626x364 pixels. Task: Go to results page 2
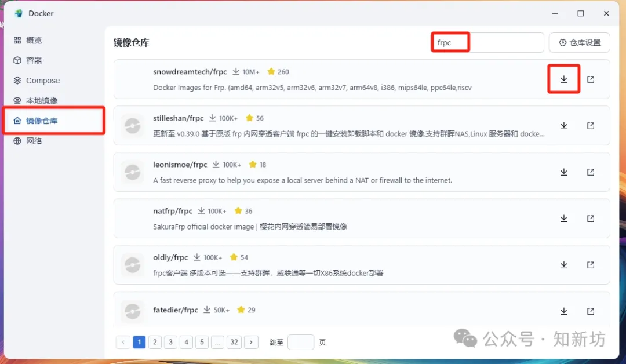[155, 342]
